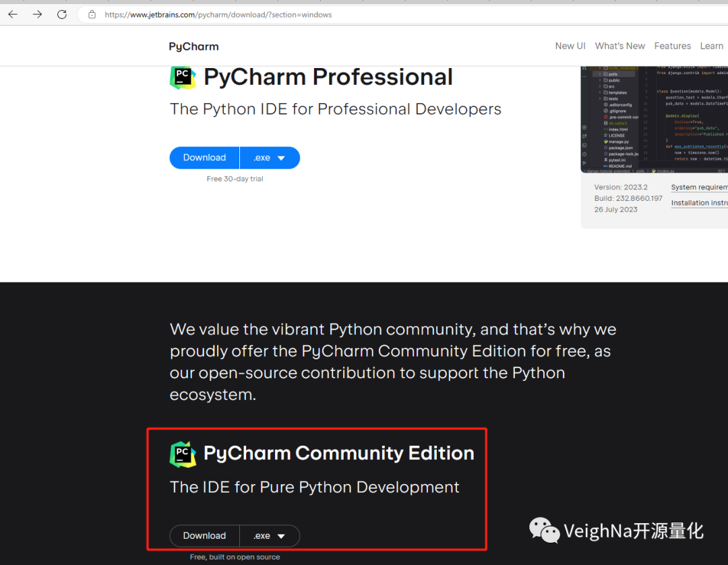Select the What's New menu item
The image size is (728, 565).
tap(619, 46)
